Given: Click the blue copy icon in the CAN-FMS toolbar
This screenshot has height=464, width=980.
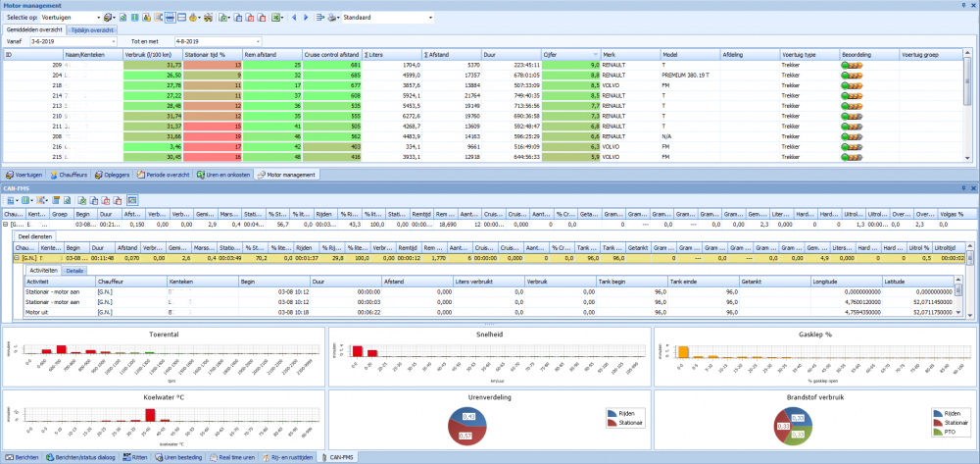Looking at the screenshot, I should point(94,200).
